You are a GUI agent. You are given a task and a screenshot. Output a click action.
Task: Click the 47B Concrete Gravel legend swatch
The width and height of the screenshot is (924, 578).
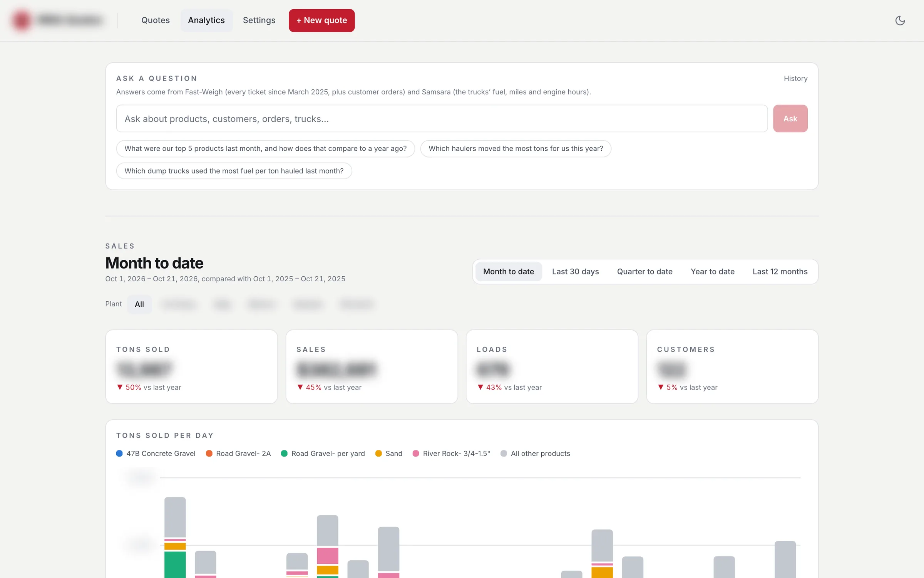pyautogui.click(x=119, y=454)
